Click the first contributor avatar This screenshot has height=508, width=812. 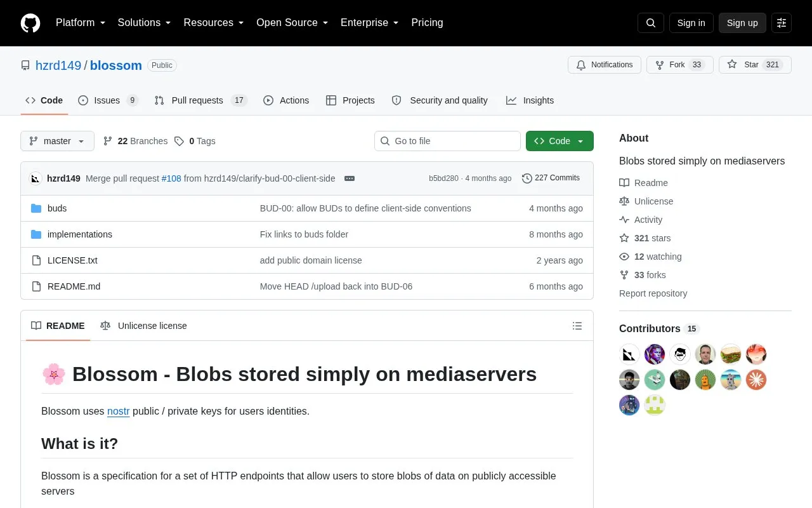point(629,354)
